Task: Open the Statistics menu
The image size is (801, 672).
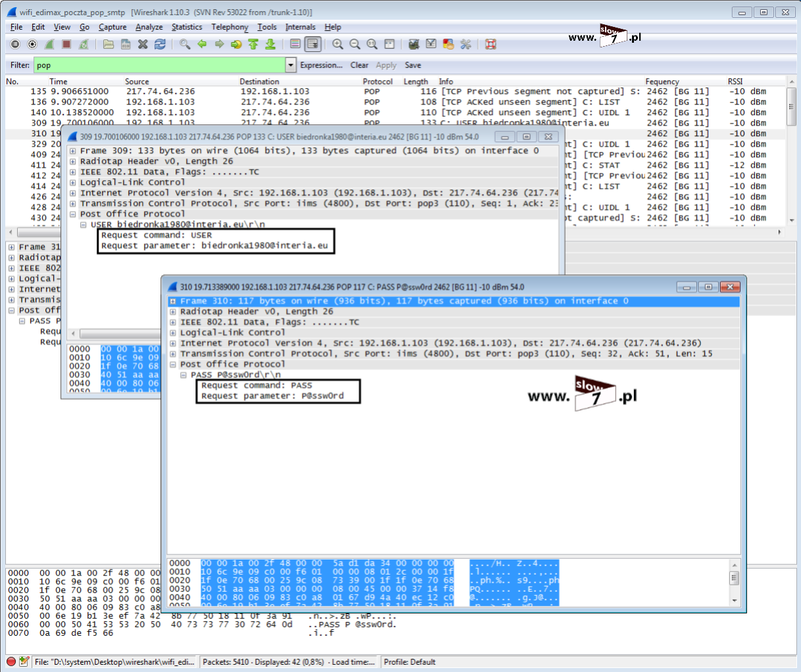Action: pyautogui.click(x=187, y=27)
